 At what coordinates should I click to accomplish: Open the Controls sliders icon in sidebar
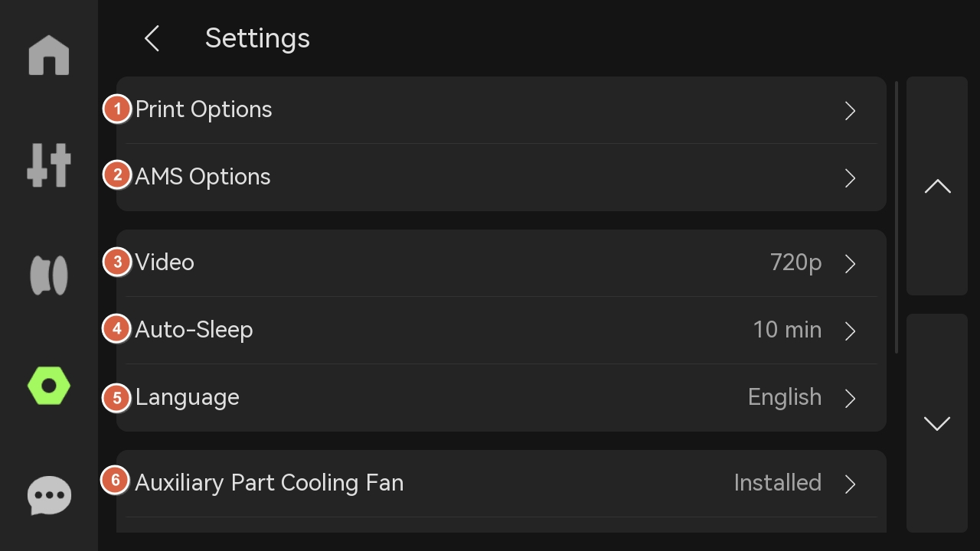[x=49, y=165]
